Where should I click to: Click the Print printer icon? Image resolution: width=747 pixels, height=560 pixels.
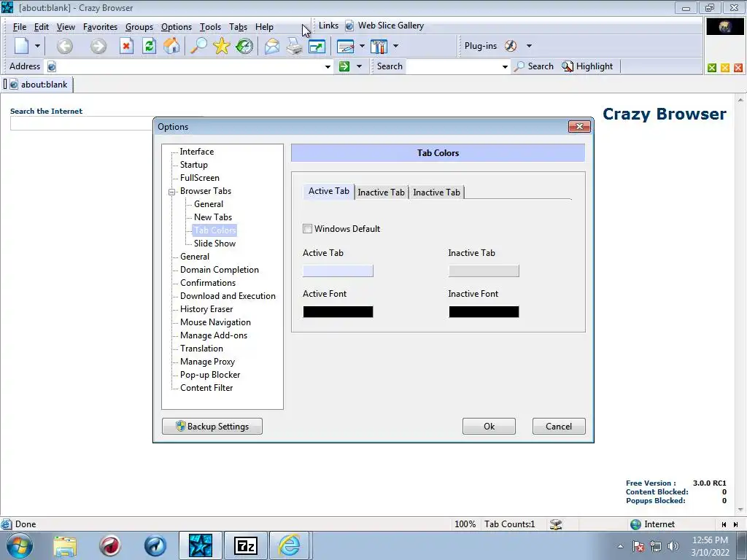tap(295, 46)
